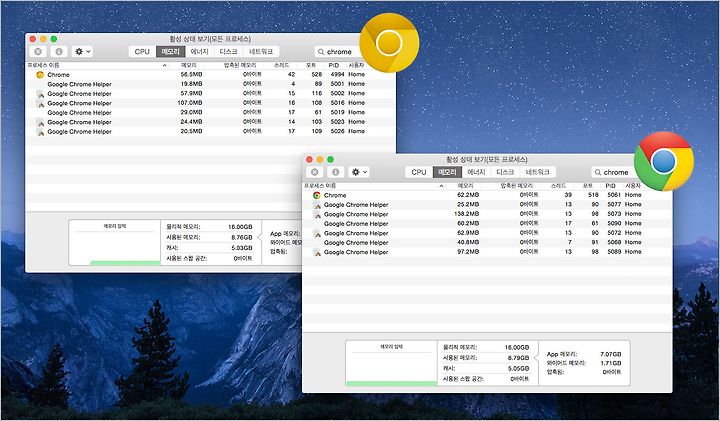The image size is (720, 421).
Task: Open the 디스크 tab in the back window
Action: pyautogui.click(x=228, y=52)
